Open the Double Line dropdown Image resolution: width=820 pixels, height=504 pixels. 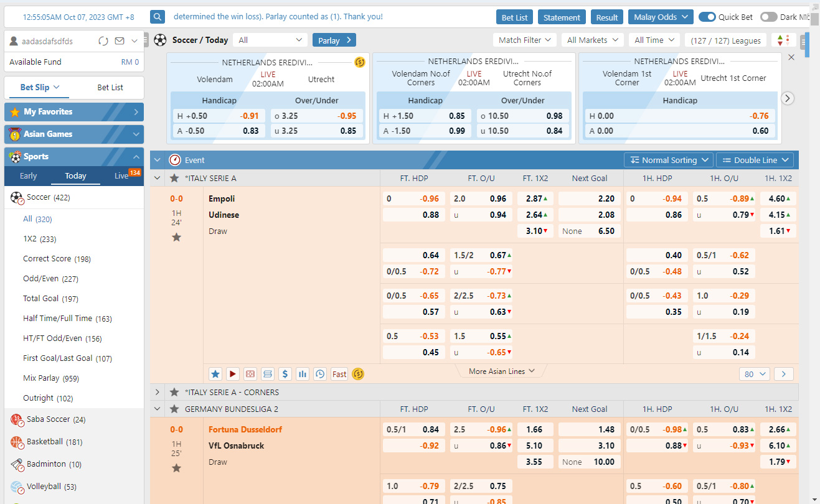[755, 160]
